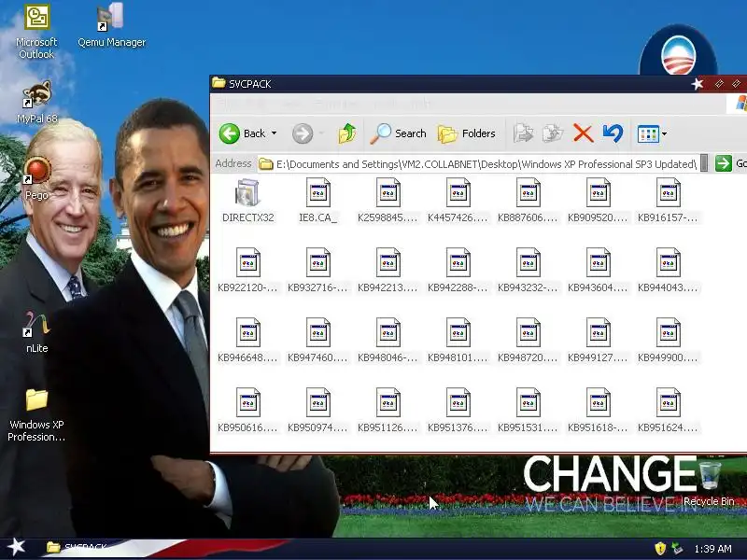
Task: Click the blue Undo arrow icon
Action: [613, 133]
